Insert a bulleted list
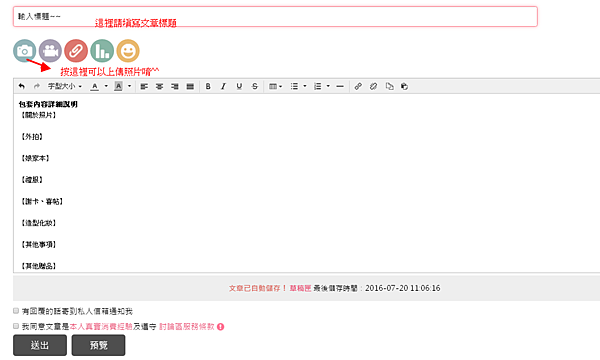600x360 pixels. tap(294, 86)
